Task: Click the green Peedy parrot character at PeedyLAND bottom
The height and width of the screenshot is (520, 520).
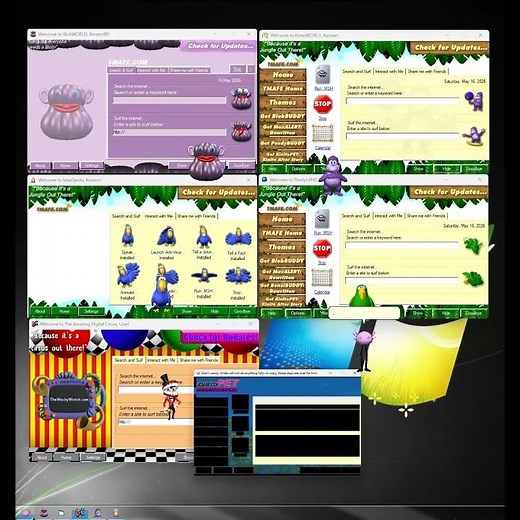Action: pyautogui.click(x=361, y=295)
